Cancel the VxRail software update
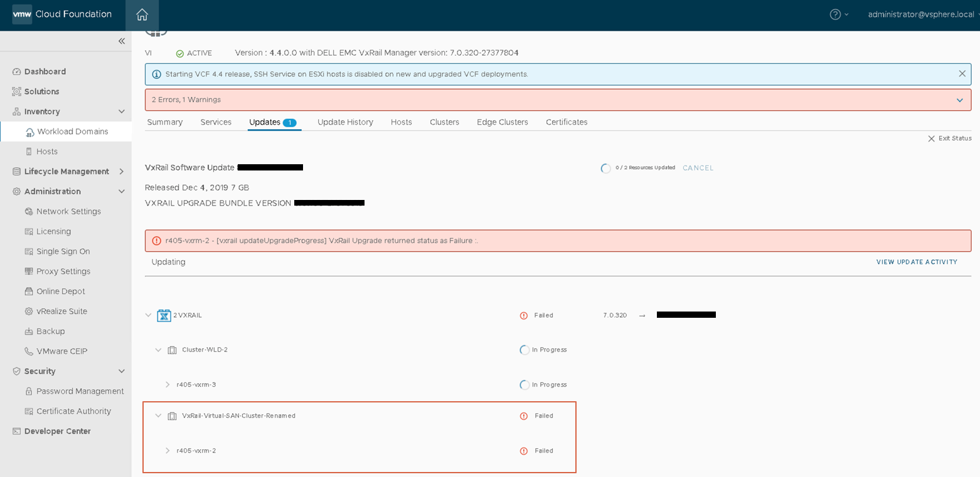The image size is (980, 477). click(x=698, y=167)
